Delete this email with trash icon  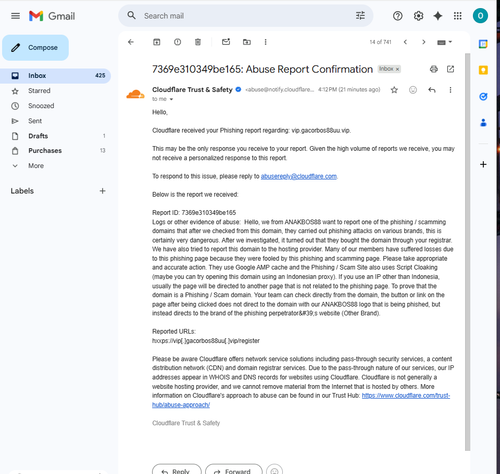coord(198,42)
